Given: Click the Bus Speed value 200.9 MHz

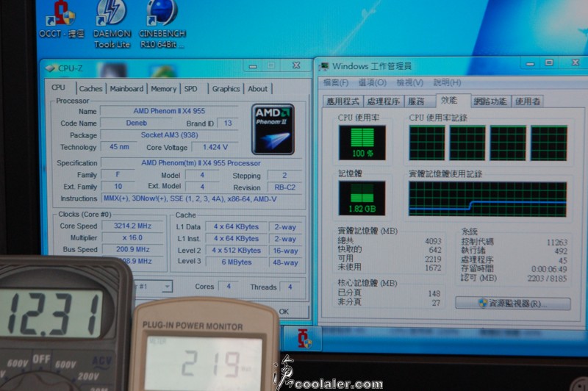Looking at the screenshot, I should click(x=133, y=249).
